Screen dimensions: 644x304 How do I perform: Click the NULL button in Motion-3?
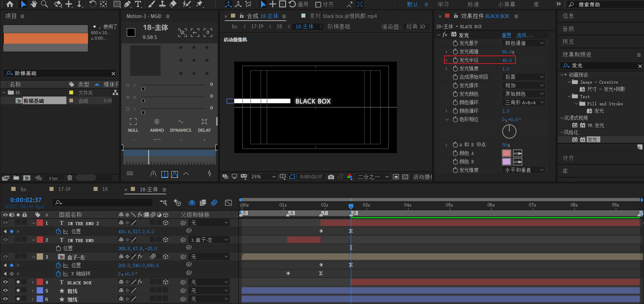(x=133, y=125)
